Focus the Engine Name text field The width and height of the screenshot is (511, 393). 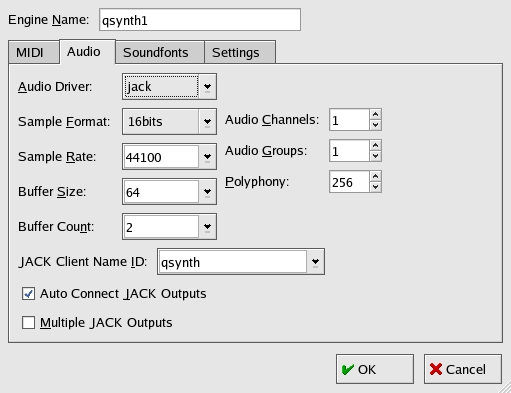[200, 20]
